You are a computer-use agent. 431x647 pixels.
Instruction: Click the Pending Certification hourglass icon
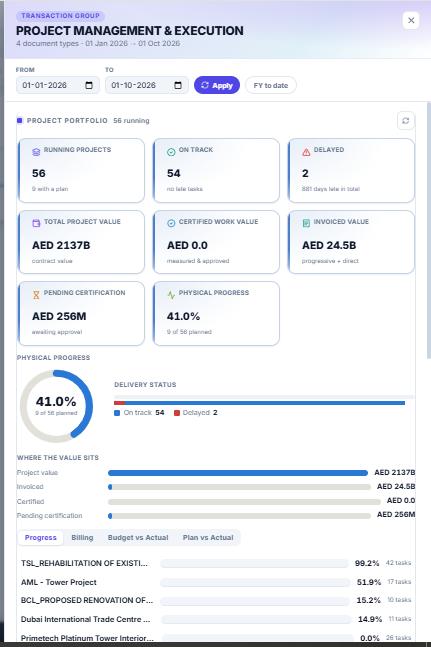pyautogui.click(x=36, y=295)
